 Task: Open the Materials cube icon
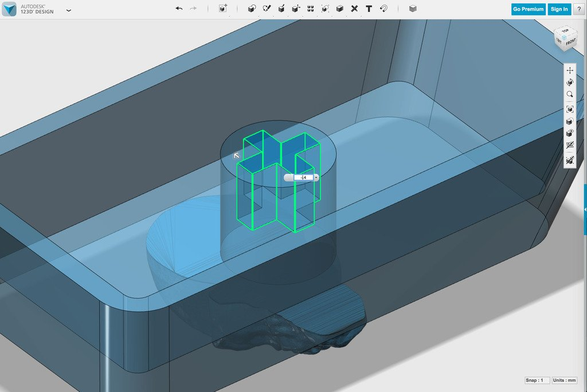(413, 8)
